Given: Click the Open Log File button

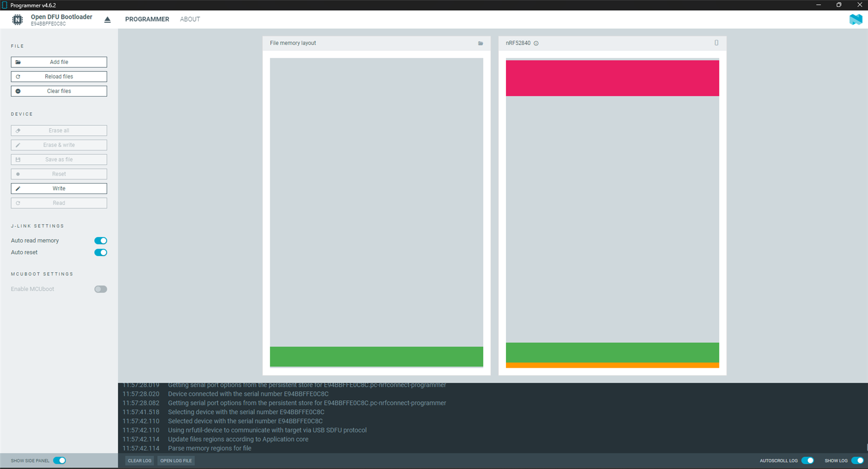Looking at the screenshot, I should [176, 461].
